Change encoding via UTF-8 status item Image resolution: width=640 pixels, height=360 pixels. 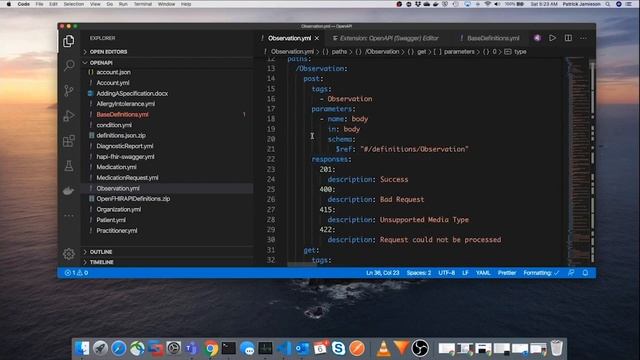pos(447,273)
